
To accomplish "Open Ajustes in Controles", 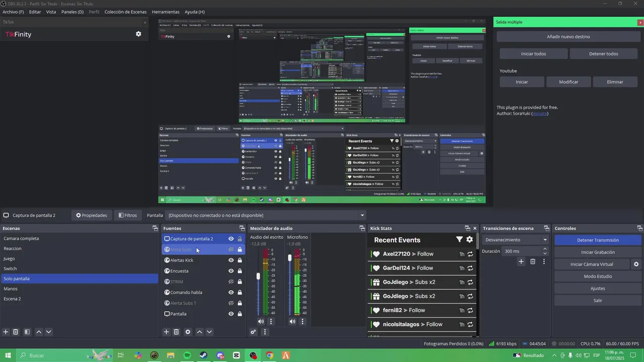I will pos(598,289).
